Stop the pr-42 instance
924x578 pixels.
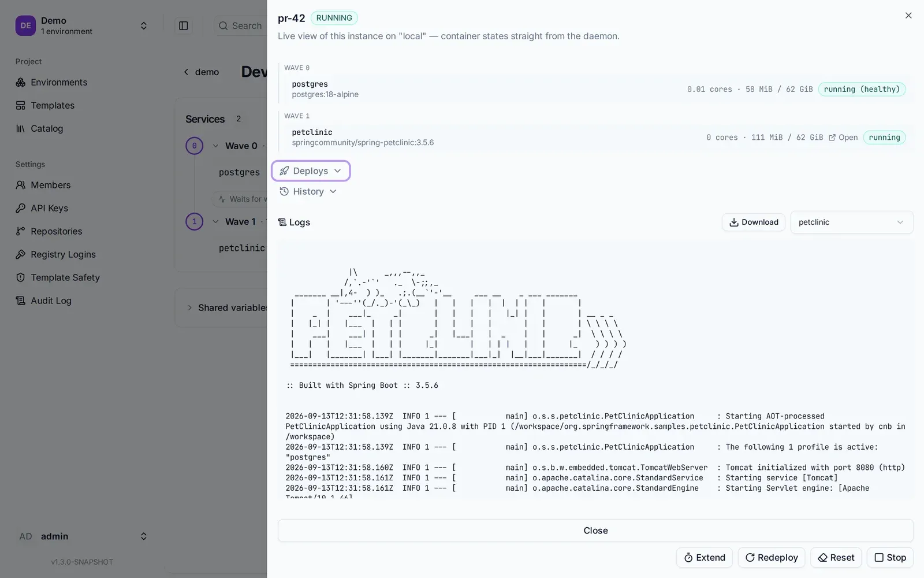pos(891,558)
